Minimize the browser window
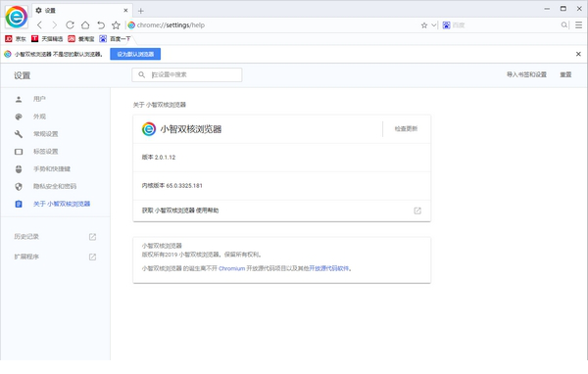 pos(547,9)
